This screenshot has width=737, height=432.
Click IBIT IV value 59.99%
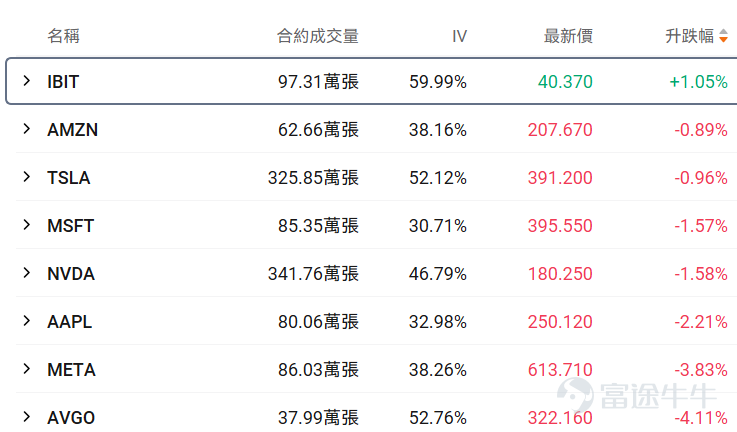coord(438,82)
